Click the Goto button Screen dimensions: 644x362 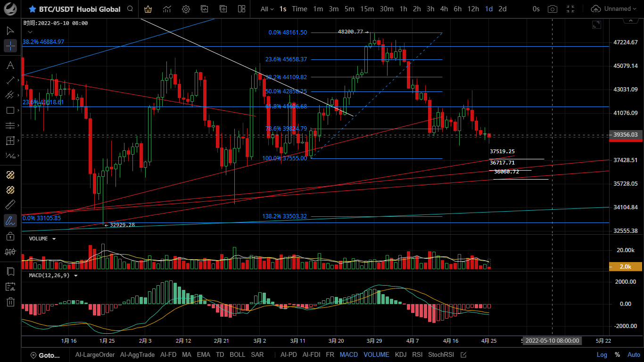[x=45, y=355]
